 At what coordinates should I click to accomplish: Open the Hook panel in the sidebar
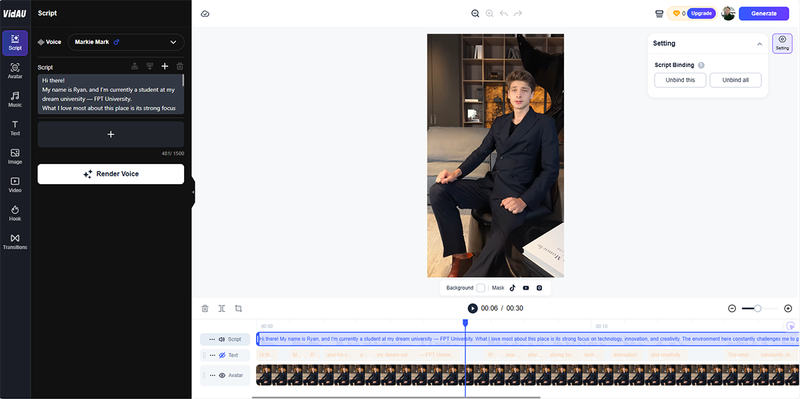pyautogui.click(x=15, y=214)
